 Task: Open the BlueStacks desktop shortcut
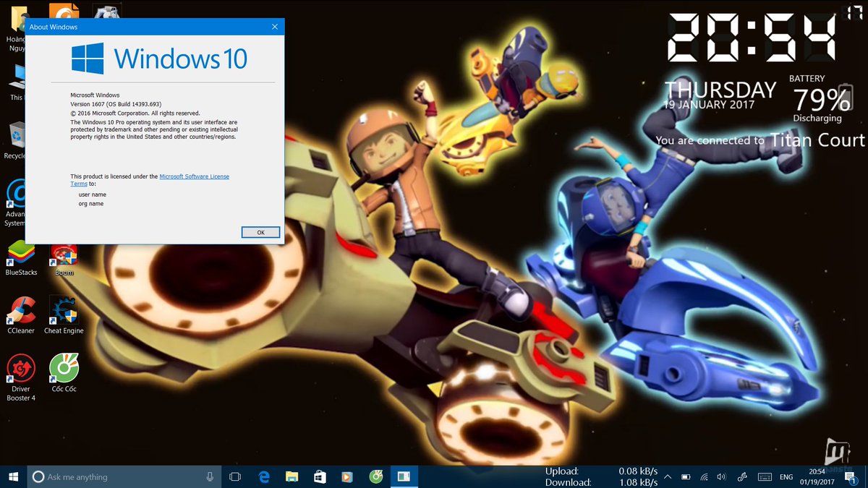(22, 257)
